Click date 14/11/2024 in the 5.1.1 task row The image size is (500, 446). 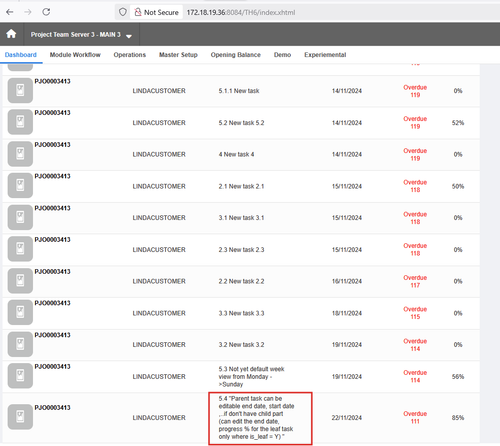pyautogui.click(x=347, y=91)
